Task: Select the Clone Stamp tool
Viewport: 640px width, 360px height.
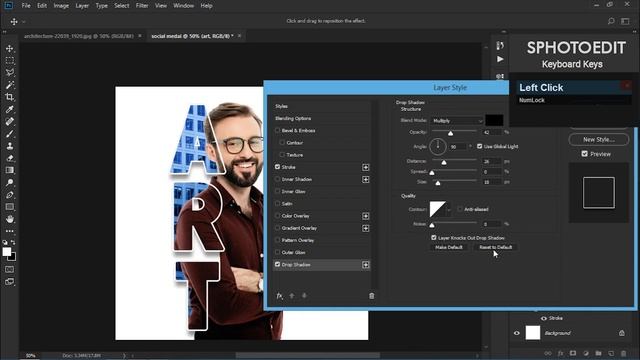Action: [x=9, y=146]
